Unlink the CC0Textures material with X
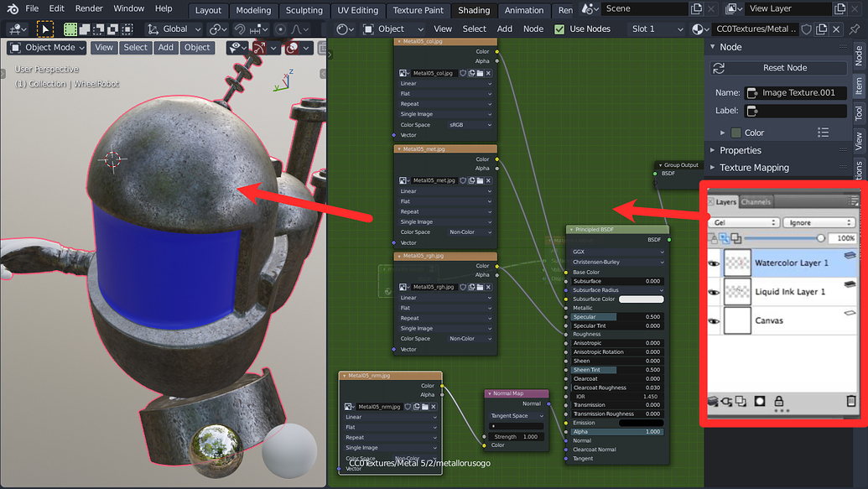Image resolution: width=868 pixels, height=489 pixels. 836,29
